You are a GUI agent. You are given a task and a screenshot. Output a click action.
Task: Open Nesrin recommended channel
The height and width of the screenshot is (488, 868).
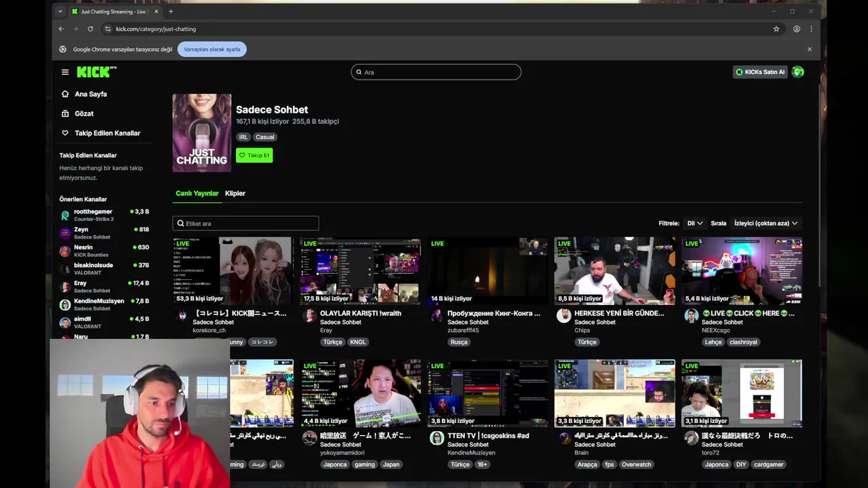[x=104, y=251]
